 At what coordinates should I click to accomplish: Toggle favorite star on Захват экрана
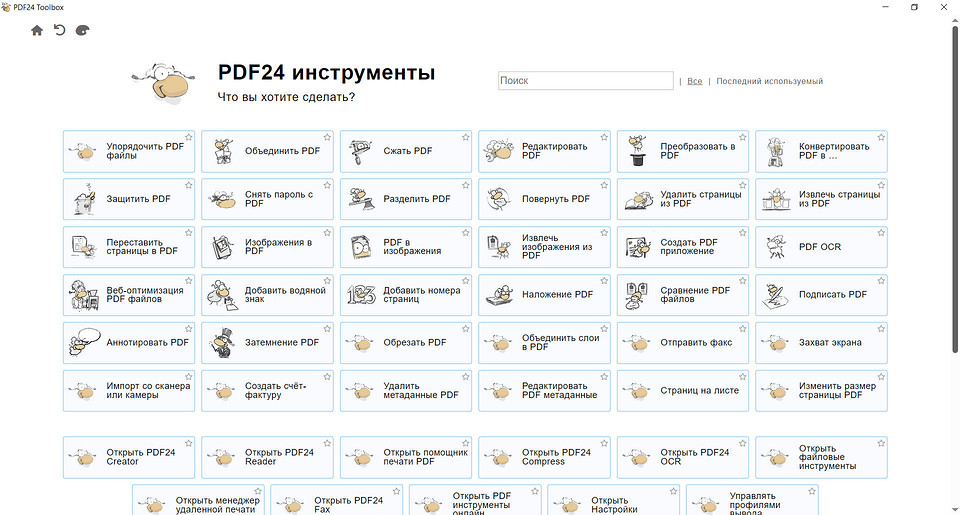tap(881, 329)
